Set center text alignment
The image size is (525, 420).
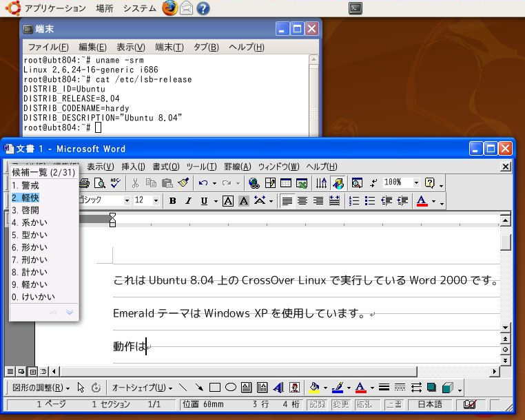(x=302, y=201)
